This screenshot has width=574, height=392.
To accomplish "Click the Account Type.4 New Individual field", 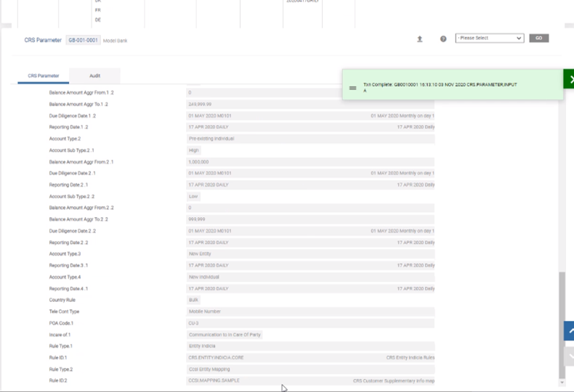I will tap(310, 277).
